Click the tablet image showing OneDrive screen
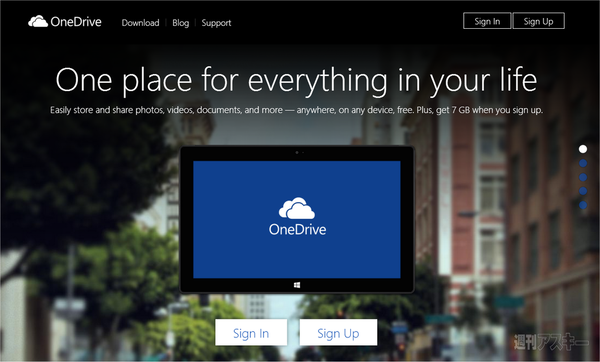Viewport: 600px width, 362px height. 297,219
